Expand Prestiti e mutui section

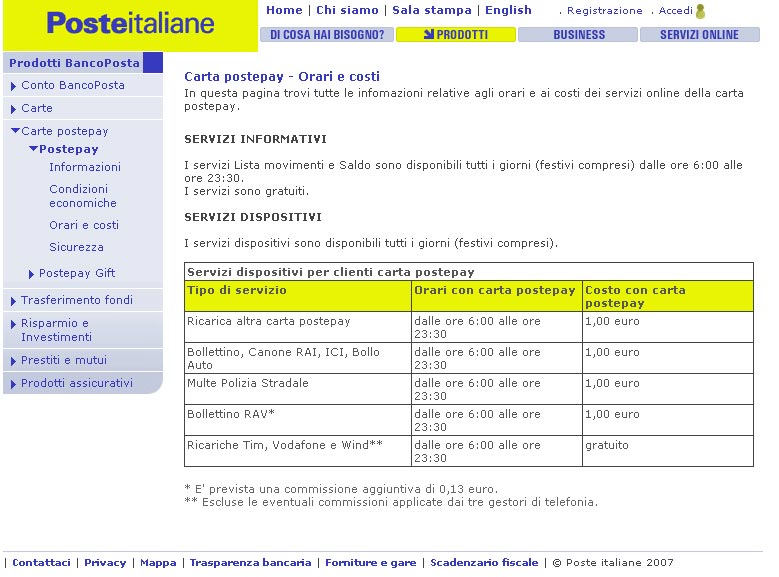14,361
